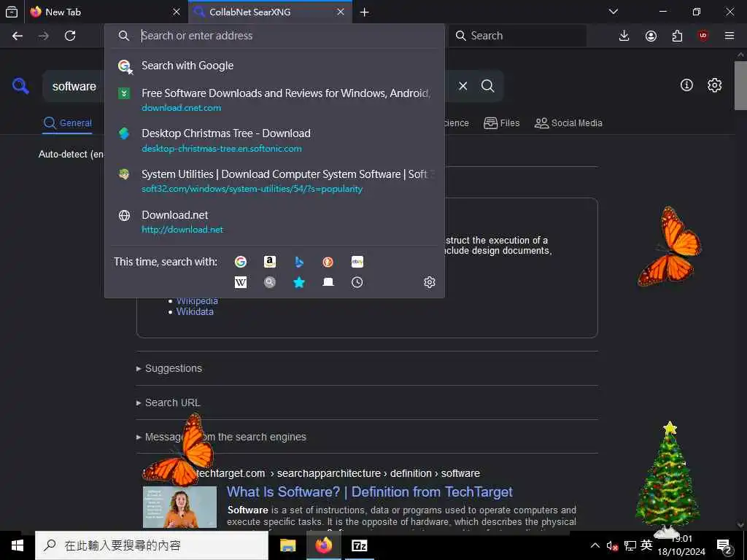Open the Firefox account icon
Screen dimensions: 747x560
(651, 36)
